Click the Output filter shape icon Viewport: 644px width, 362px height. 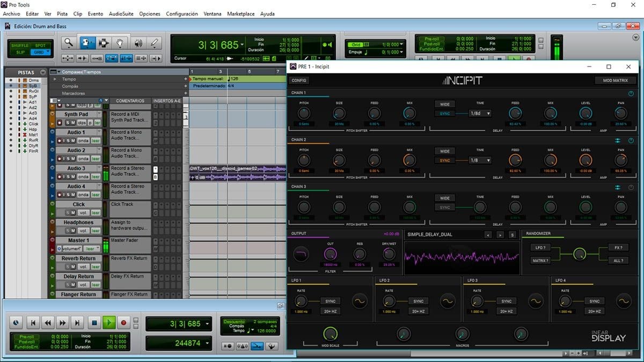tap(301, 253)
